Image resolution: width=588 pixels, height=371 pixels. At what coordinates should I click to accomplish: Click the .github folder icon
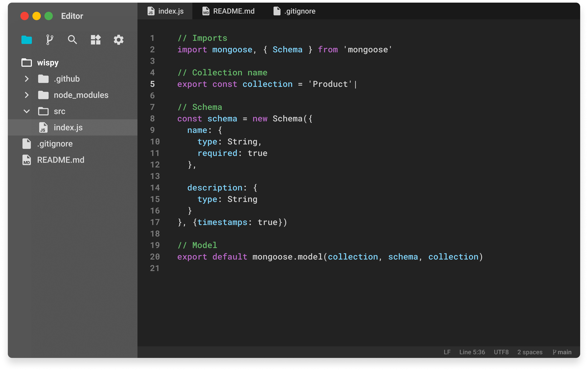[x=43, y=79]
